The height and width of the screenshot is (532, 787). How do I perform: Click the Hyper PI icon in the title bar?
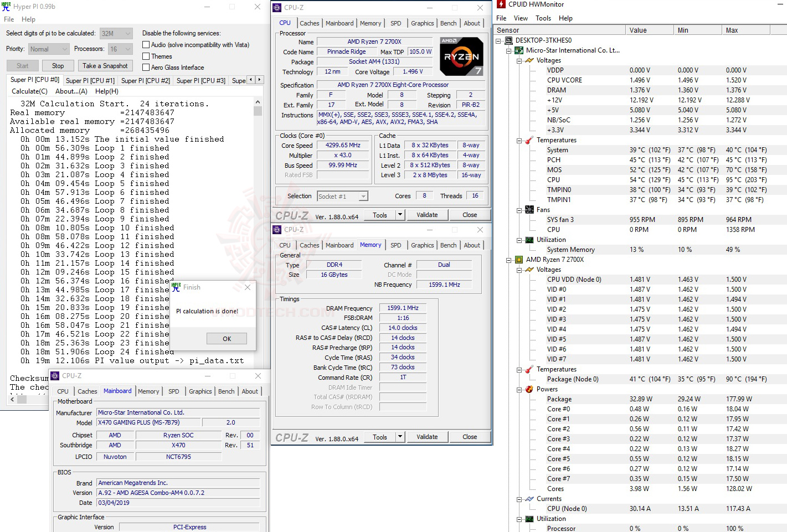pyautogui.click(x=6, y=6)
